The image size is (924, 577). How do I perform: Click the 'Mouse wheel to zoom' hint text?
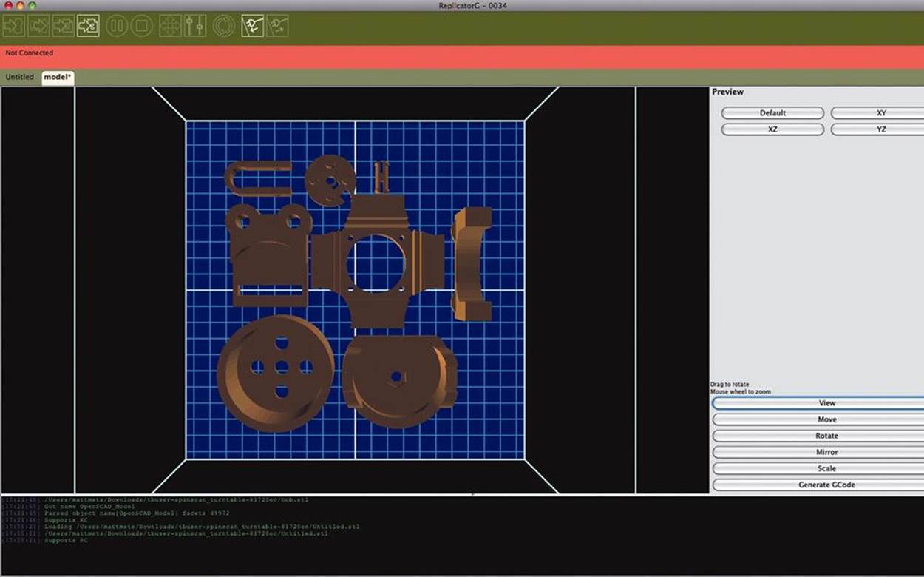(741, 392)
